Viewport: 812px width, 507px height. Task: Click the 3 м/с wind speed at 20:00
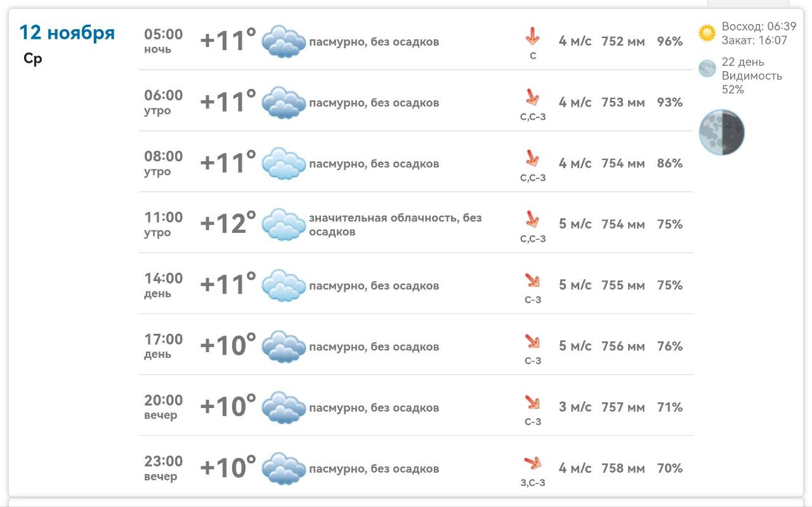click(575, 407)
